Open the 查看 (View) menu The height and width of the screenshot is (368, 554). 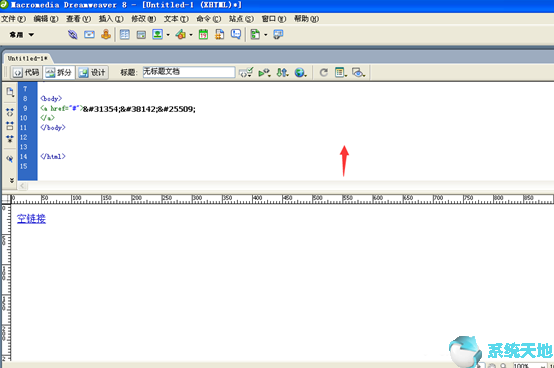coord(78,19)
